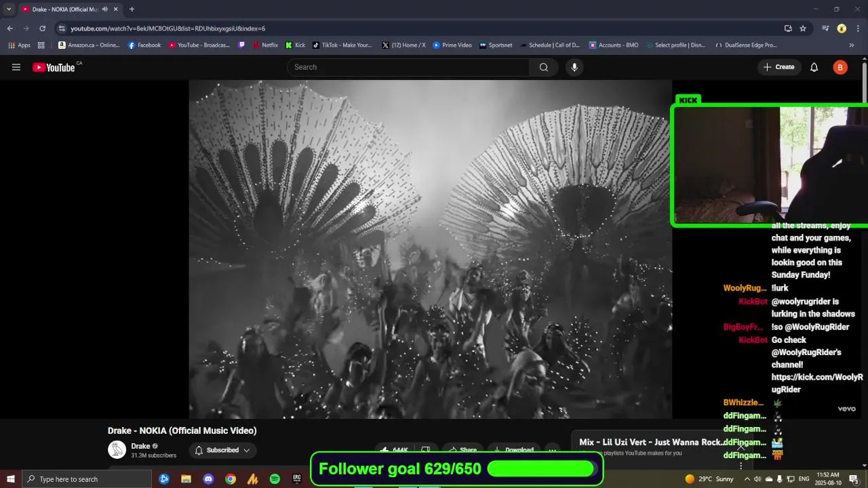View site information icon in address bar
868x488 pixels.
[62, 28]
